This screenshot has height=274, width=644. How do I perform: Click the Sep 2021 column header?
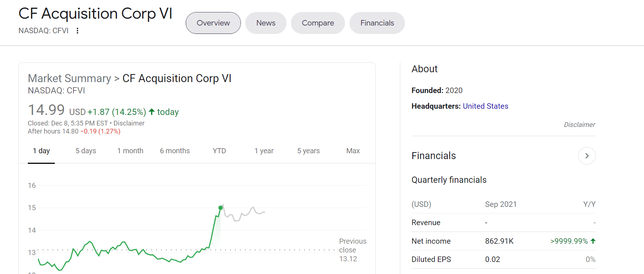[x=501, y=204]
